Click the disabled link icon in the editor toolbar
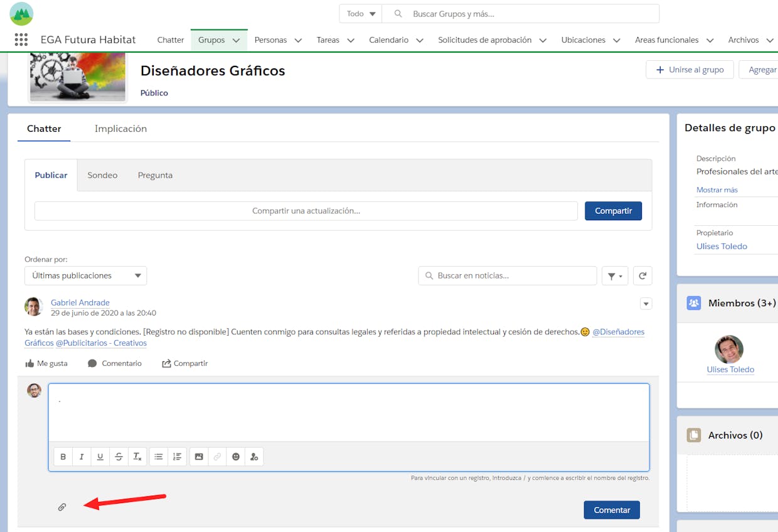This screenshot has width=778, height=532. click(x=217, y=457)
